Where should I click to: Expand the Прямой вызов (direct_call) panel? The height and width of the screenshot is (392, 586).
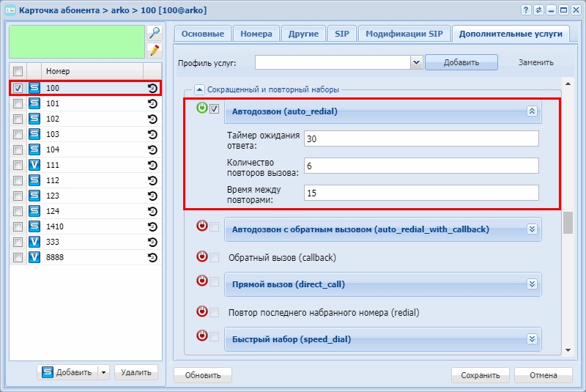pyautogui.click(x=532, y=284)
